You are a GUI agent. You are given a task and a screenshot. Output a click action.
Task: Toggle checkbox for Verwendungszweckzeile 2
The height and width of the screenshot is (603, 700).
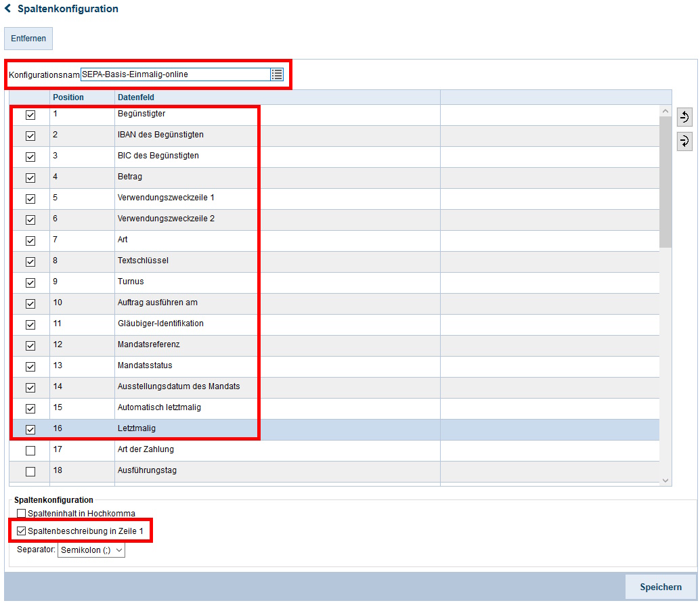30,220
